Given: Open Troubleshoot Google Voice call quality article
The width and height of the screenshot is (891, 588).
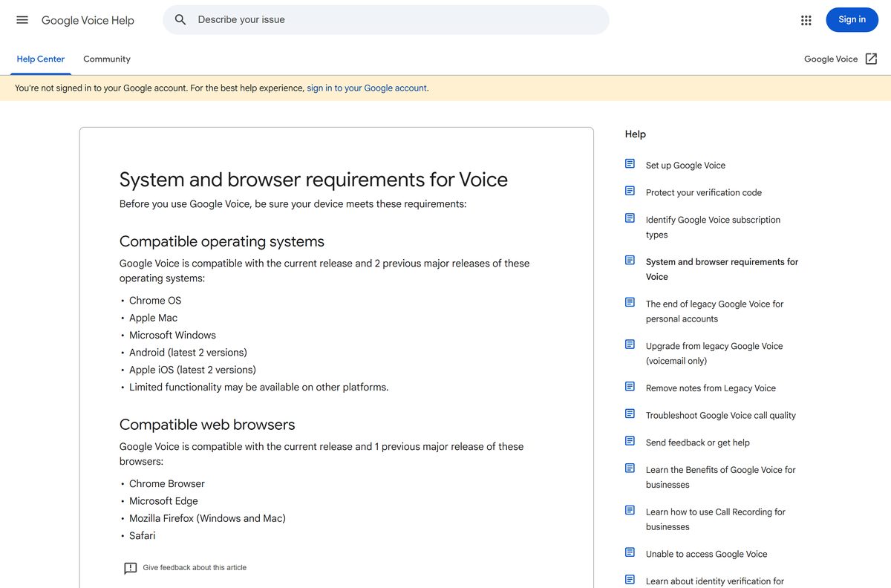Looking at the screenshot, I should [x=721, y=416].
